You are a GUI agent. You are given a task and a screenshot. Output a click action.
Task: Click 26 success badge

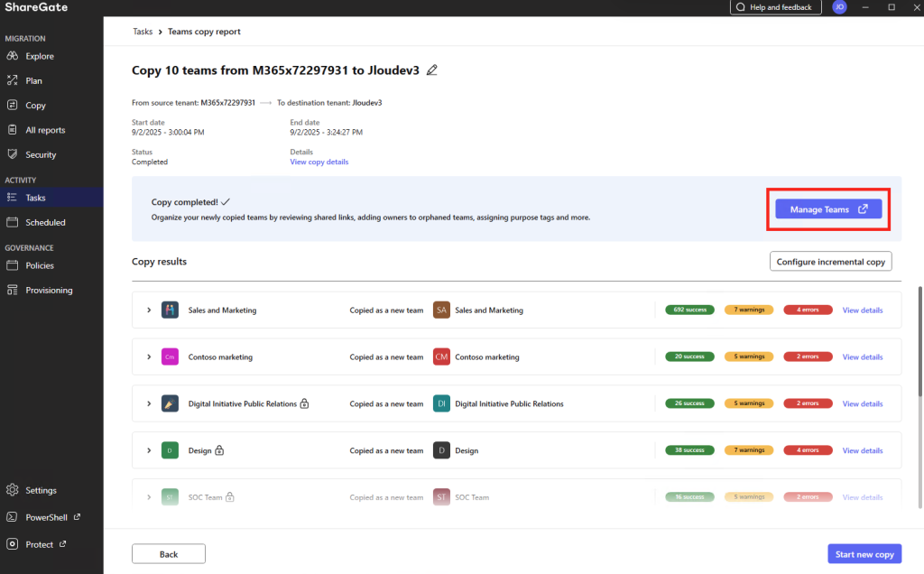coord(689,403)
